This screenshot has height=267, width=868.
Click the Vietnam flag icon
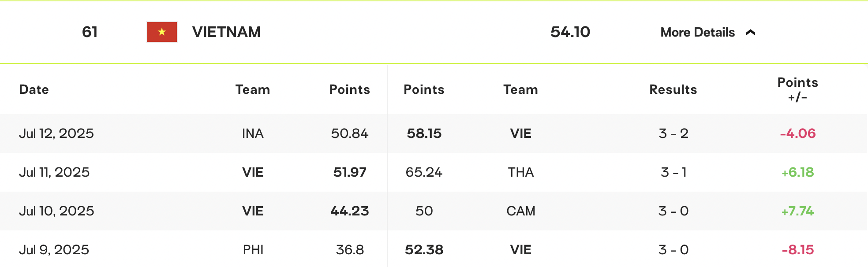click(x=162, y=32)
